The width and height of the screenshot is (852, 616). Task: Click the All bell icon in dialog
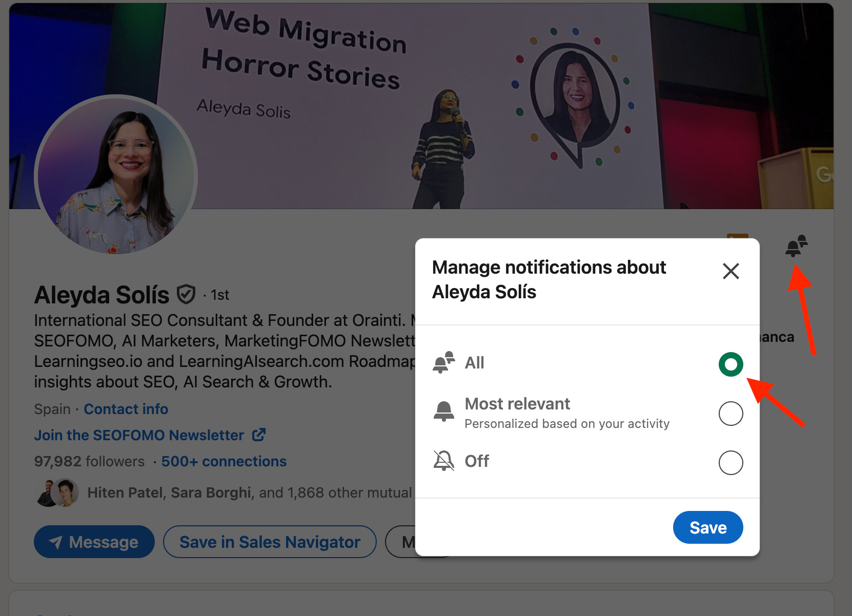click(x=444, y=362)
